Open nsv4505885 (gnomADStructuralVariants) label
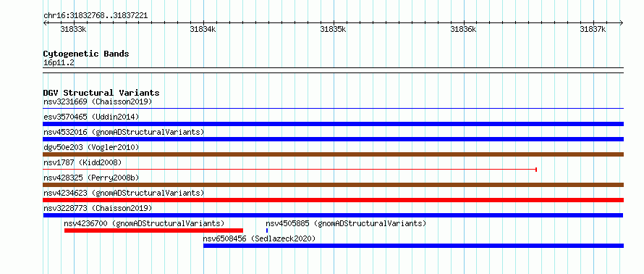 (x=346, y=223)
